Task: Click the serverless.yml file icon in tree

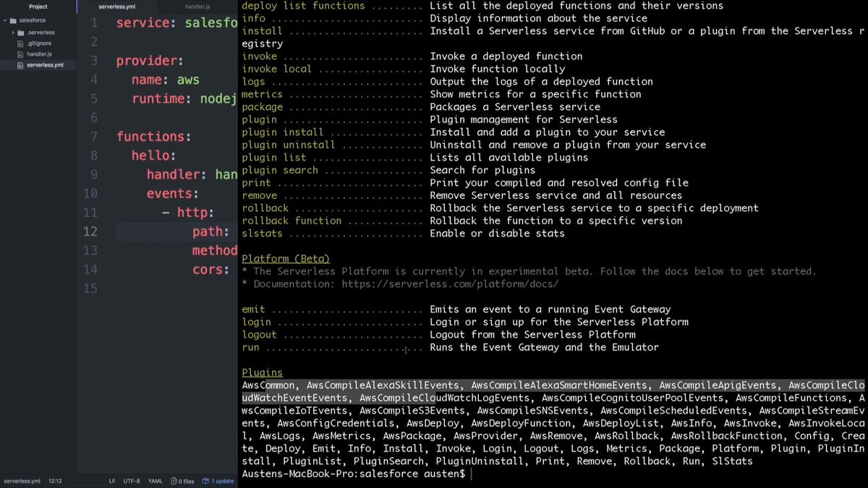Action: 20,65
